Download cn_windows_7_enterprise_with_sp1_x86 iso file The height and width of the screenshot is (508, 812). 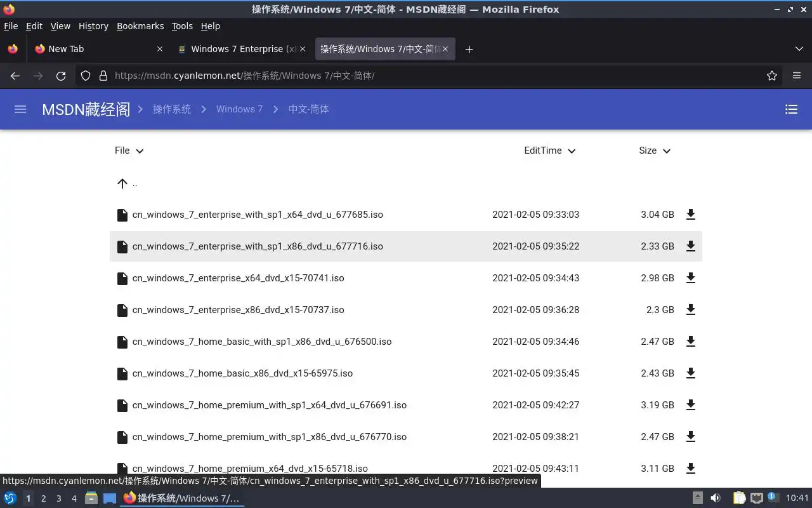pyautogui.click(x=691, y=246)
